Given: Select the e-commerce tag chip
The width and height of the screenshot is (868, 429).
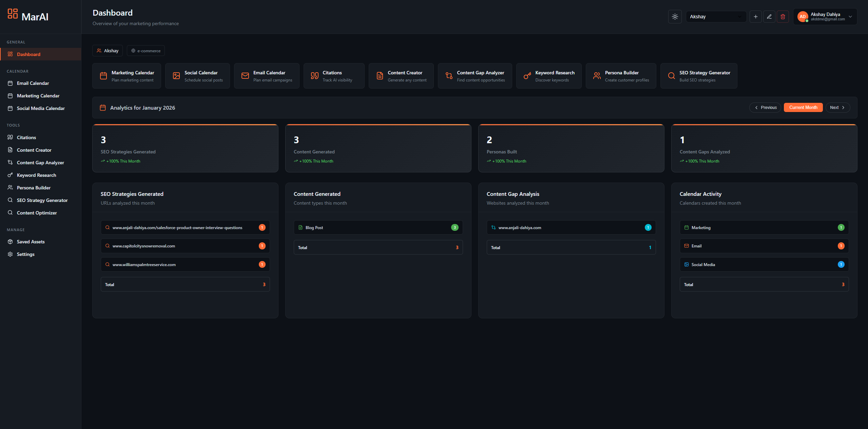Looking at the screenshot, I should pyautogui.click(x=146, y=50).
